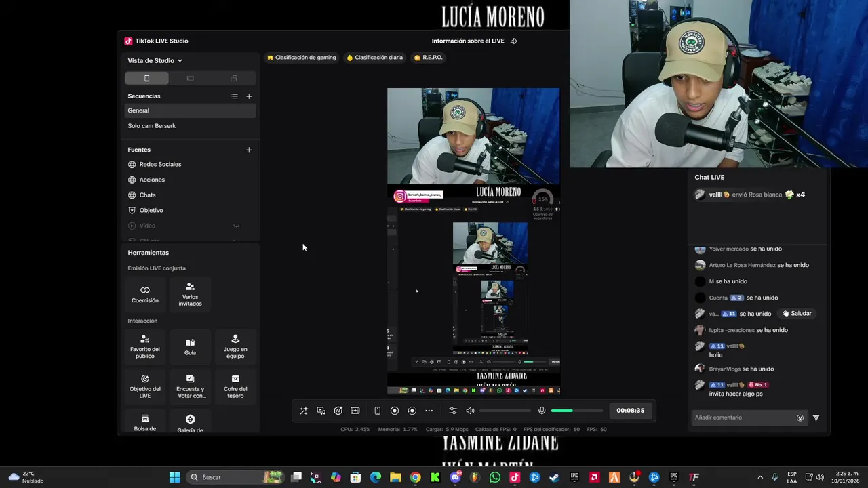The height and width of the screenshot is (488, 868).
Task: Open Discord from the taskbar
Action: 455,477
